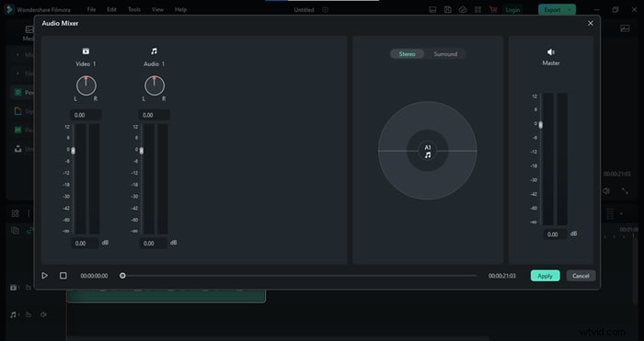Screen dimensions: 644x341
Task: Apply the audio mixer changes
Action: click(545, 276)
